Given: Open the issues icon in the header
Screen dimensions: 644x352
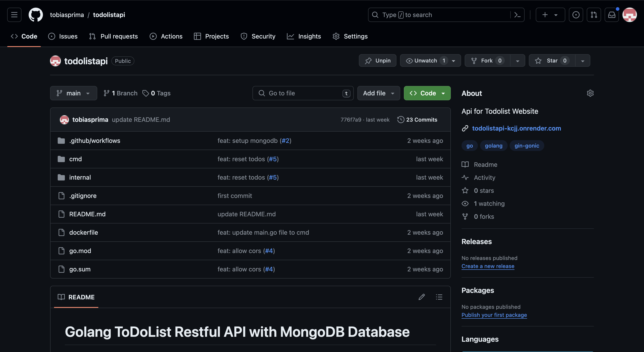Looking at the screenshot, I should tap(576, 15).
